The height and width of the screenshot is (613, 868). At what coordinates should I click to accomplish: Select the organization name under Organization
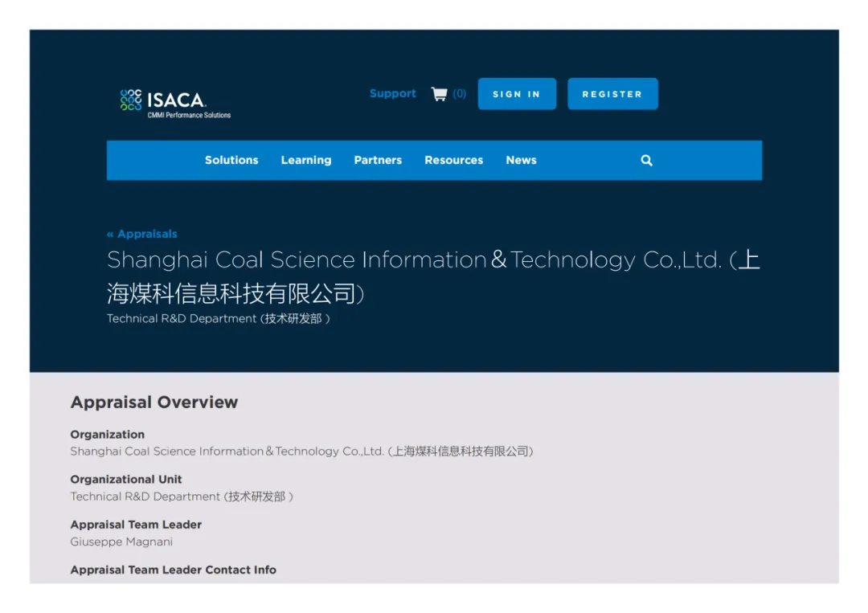(x=301, y=452)
